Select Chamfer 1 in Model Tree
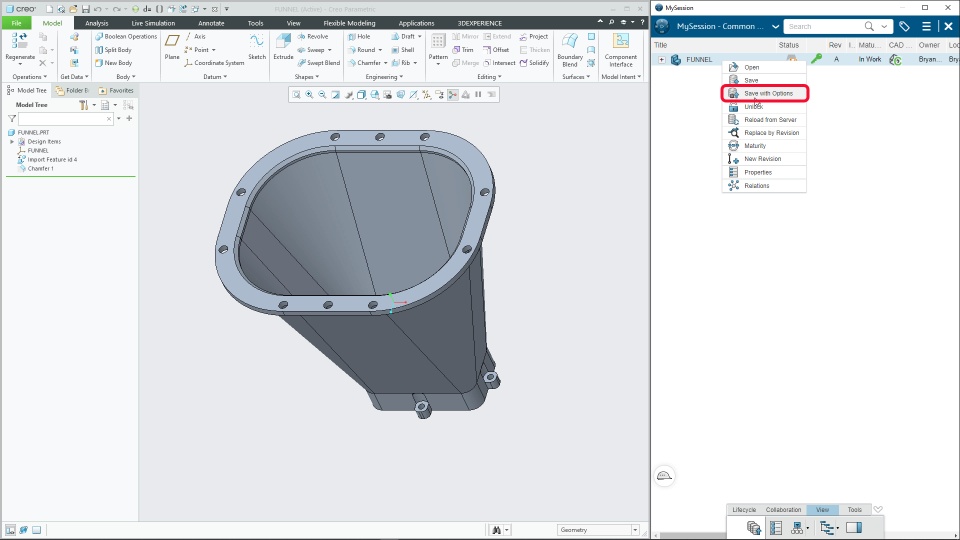960x540 pixels. (40, 168)
